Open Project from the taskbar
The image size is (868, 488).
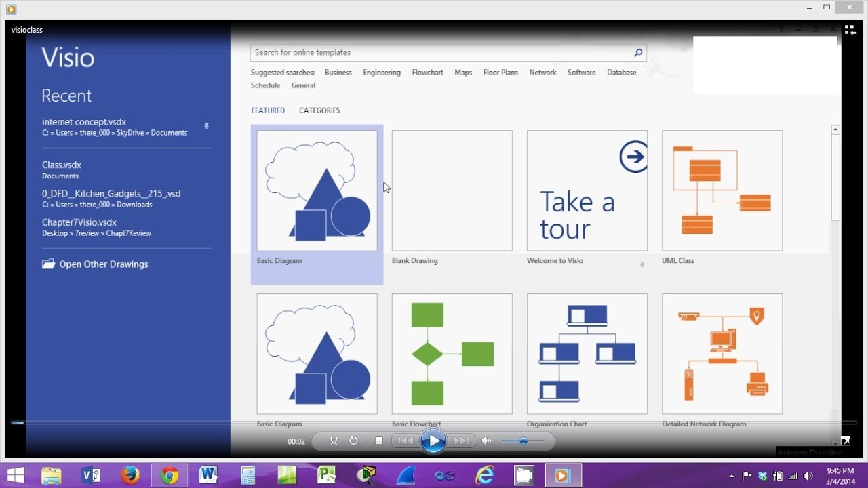(x=327, y=475)
